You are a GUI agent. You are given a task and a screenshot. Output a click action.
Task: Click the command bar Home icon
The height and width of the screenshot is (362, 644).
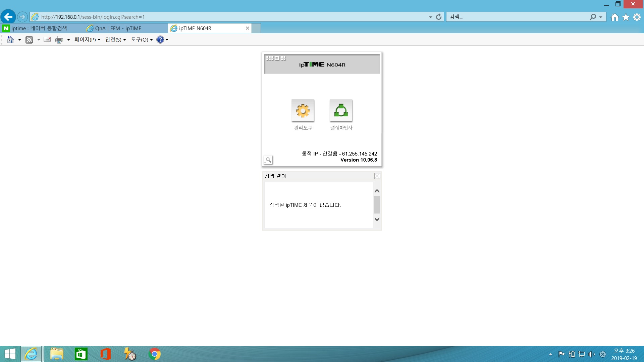pos(10,40)
